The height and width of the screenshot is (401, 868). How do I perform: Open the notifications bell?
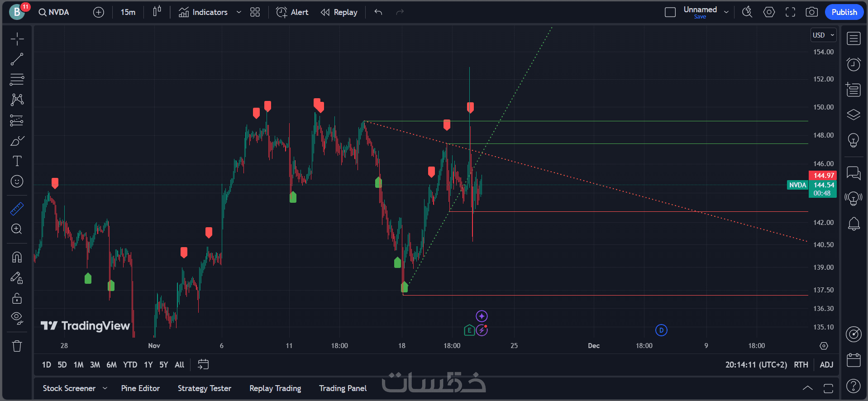(x=854, y=224)
